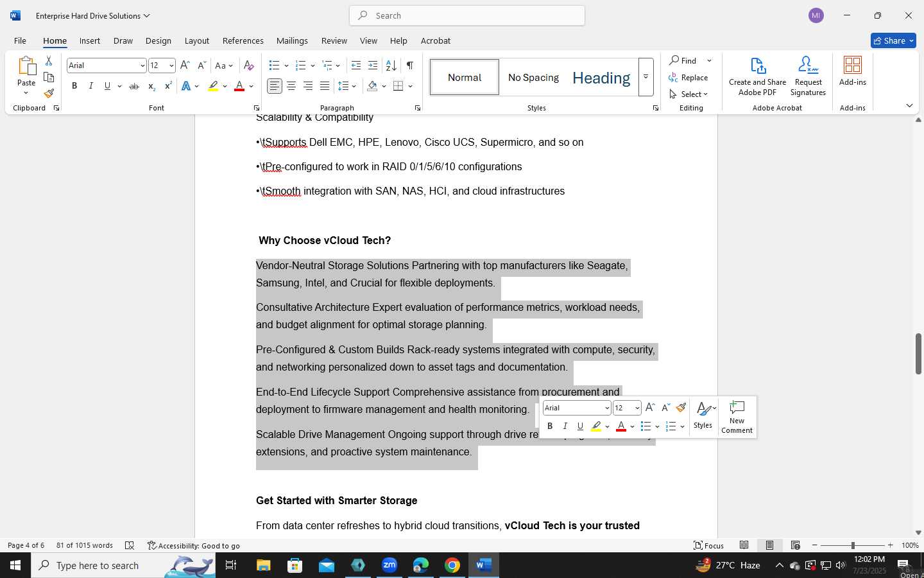Cut selection with the scissors icon
The width and height of the screenshot is (924, 578).
[49, 61]
